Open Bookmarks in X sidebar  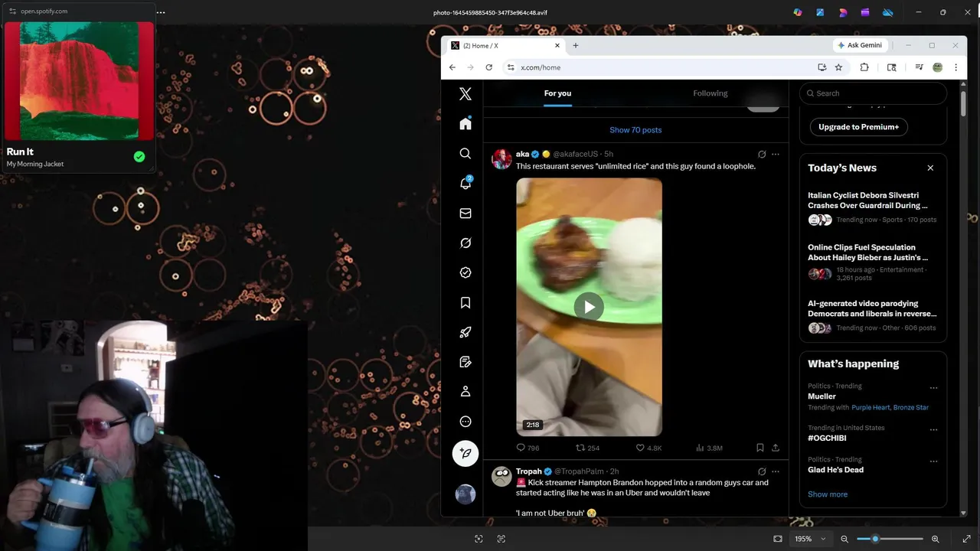pyautogui.click(x=465, y=302)
